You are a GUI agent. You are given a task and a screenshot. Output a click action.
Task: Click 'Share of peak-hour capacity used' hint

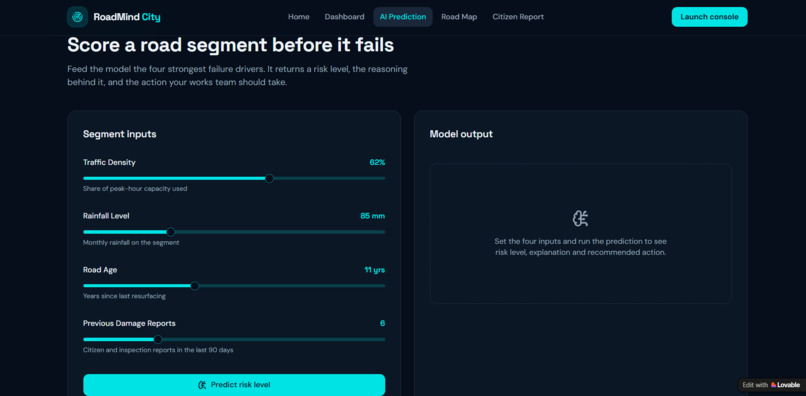pyautogui.click(x=135, y=189)
